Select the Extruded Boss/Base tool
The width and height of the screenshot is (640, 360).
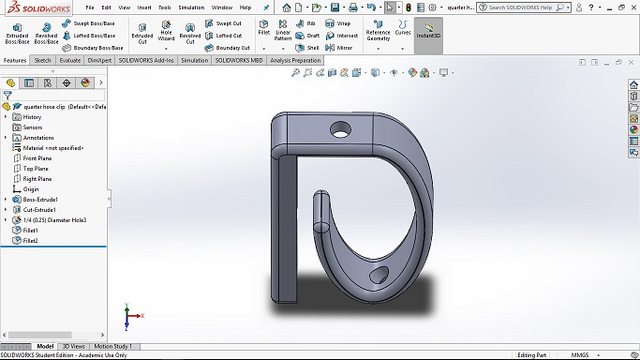coord(17,33)
